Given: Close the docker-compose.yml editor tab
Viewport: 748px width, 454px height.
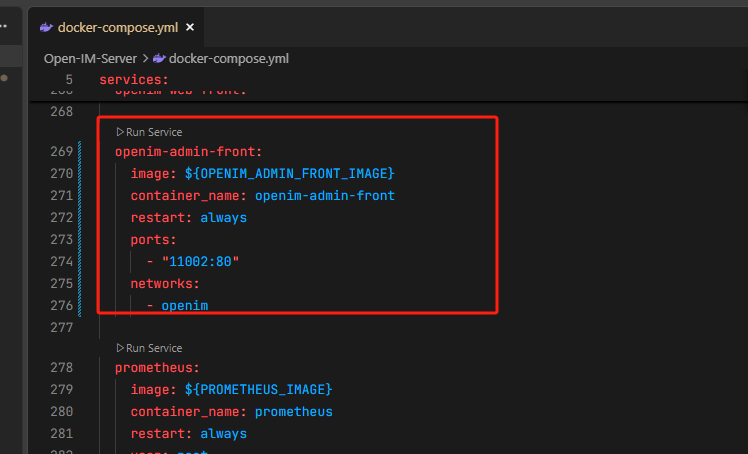Looking at the screenshot, I should point(190,27).
